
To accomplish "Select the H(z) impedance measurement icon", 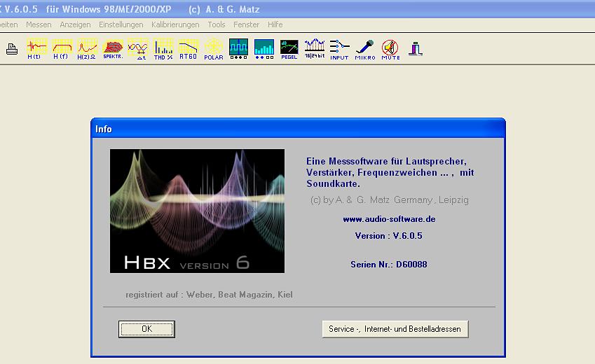I will [x=88, y=49].
